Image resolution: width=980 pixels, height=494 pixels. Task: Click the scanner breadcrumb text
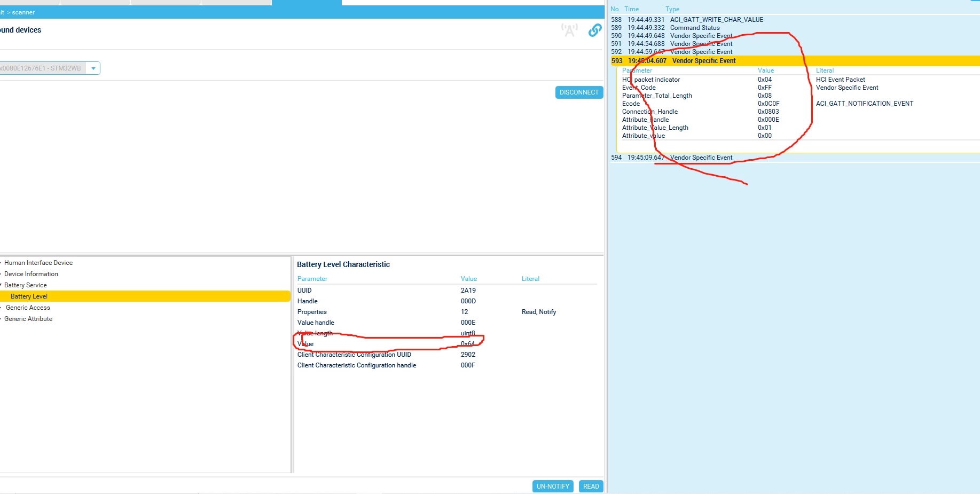[23, 12]
